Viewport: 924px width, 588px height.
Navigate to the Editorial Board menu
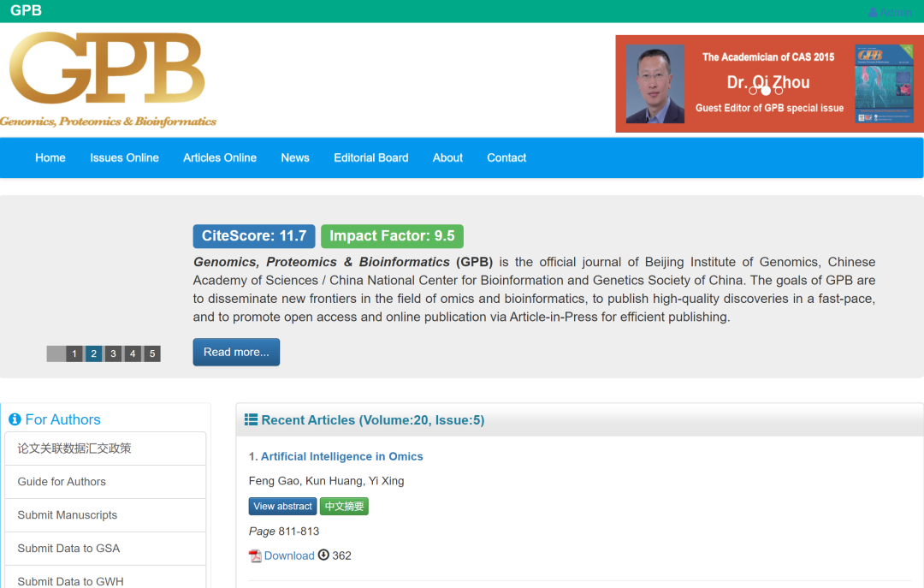tap(370, 157)
